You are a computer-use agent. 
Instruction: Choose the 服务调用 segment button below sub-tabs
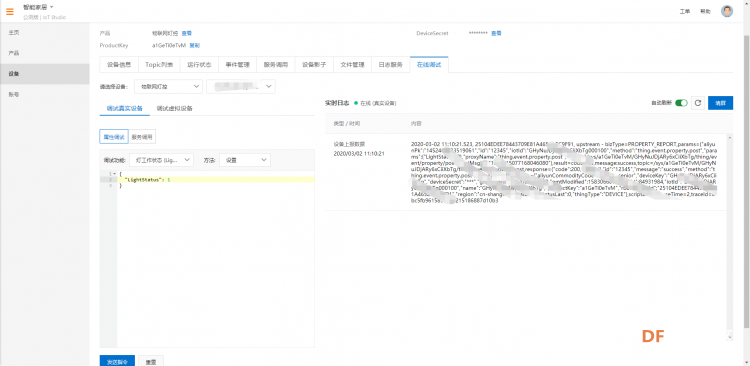[x=142, y=137]
